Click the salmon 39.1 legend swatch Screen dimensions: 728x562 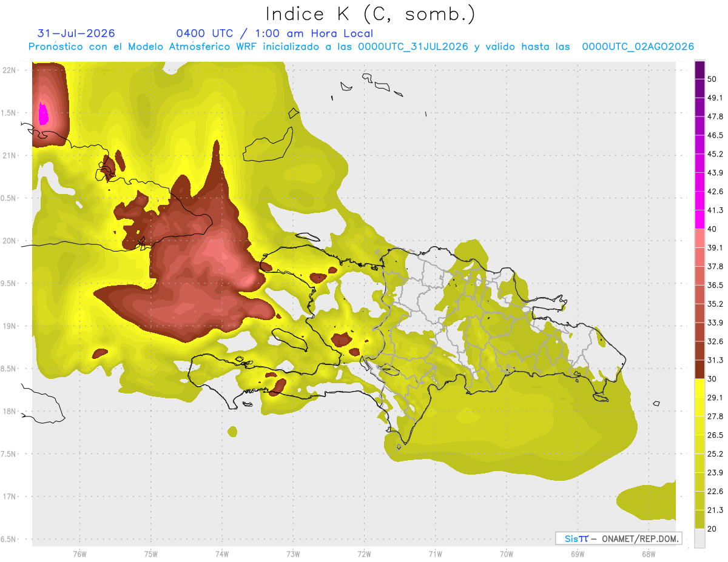tap(699, 238)
